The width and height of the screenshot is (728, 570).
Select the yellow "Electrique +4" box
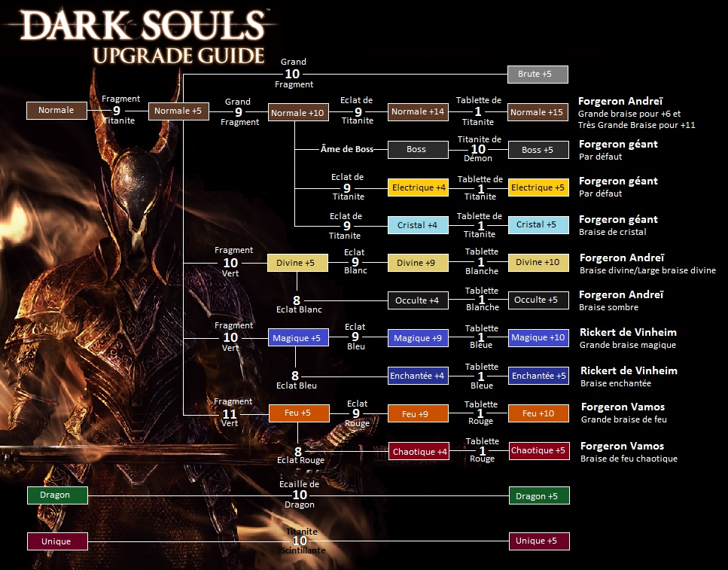(418, 187)
